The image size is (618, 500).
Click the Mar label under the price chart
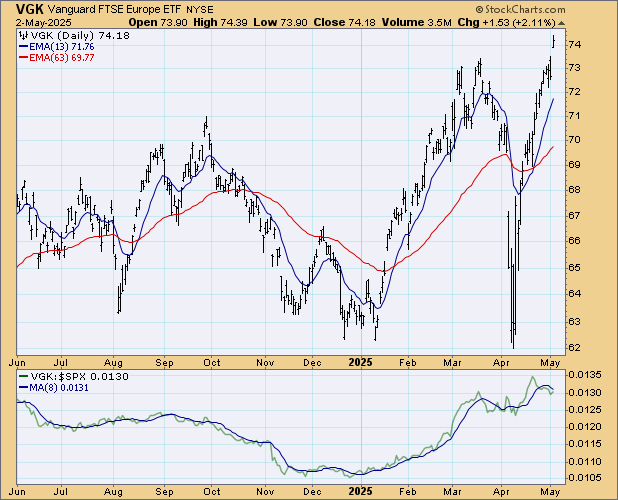452,362
